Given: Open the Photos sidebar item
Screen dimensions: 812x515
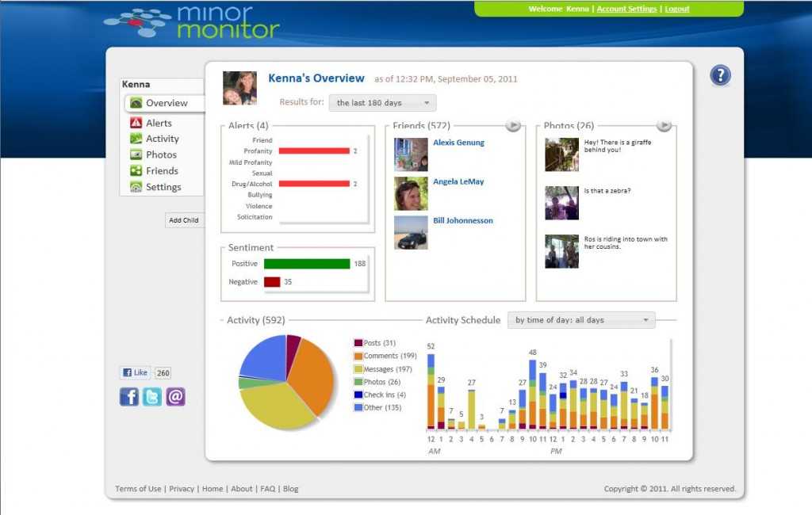Looking at the screenshot, I should [161, 154].
